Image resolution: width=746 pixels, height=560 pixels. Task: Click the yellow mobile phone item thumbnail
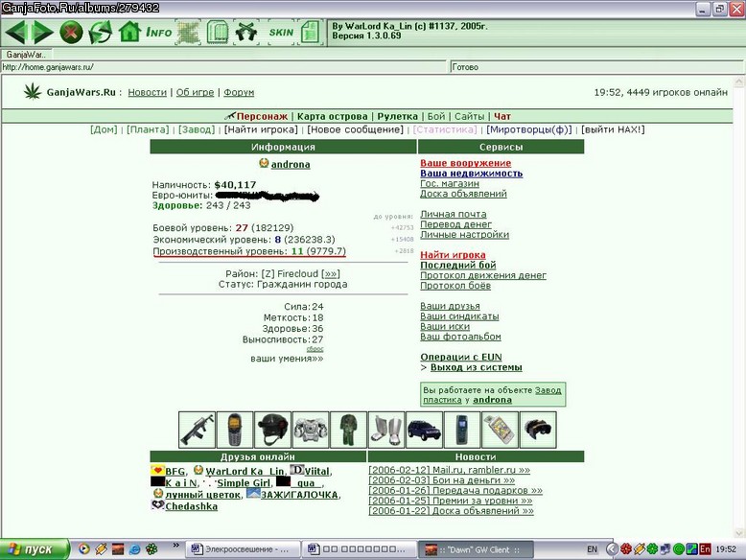(234, 431)
